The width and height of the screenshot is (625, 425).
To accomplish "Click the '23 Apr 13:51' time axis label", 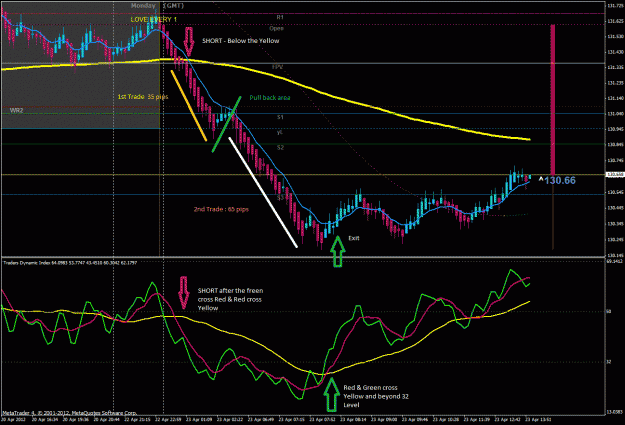I will (x=538, y=420).
